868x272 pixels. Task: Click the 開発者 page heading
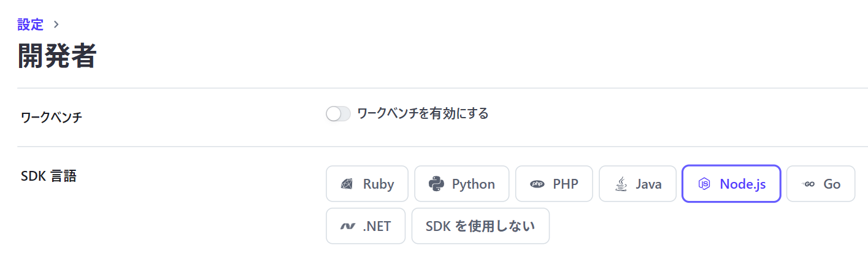tap(56, 56)
